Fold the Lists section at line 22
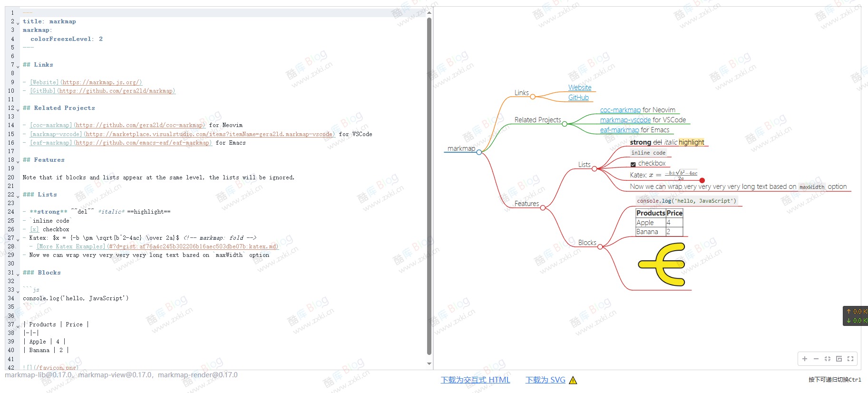Screen dimensions: 868x393 (18, 196)
